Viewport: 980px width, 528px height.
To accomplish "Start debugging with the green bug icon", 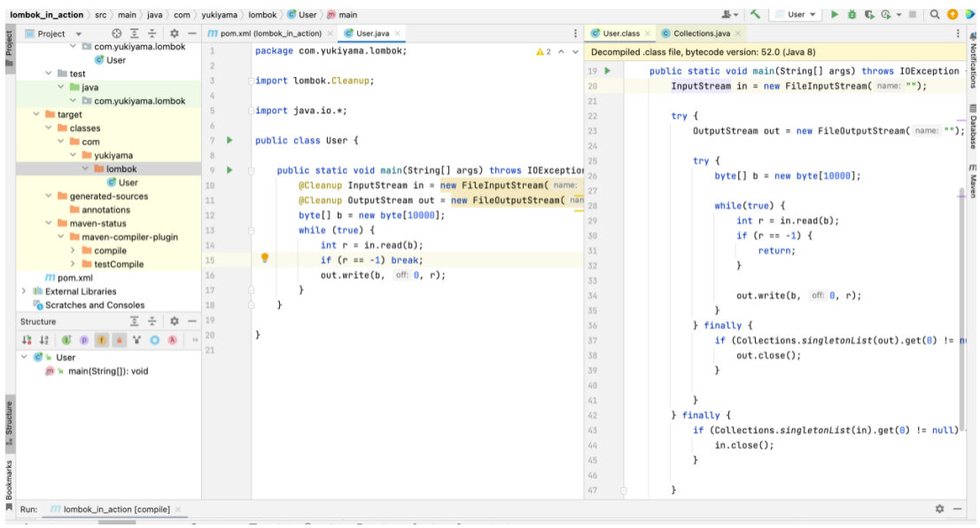I will pyautogui.click(x=852, y=14).
